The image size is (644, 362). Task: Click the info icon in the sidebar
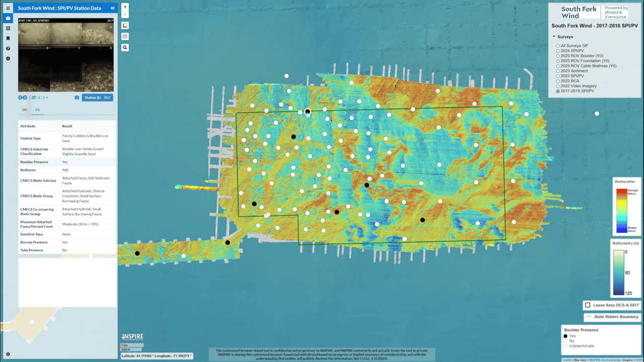8,58
